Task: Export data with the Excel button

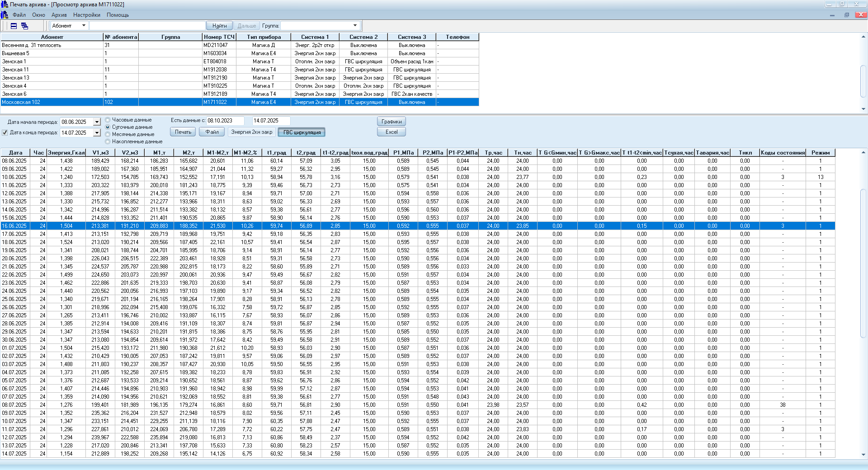Action: pos(391,132)
